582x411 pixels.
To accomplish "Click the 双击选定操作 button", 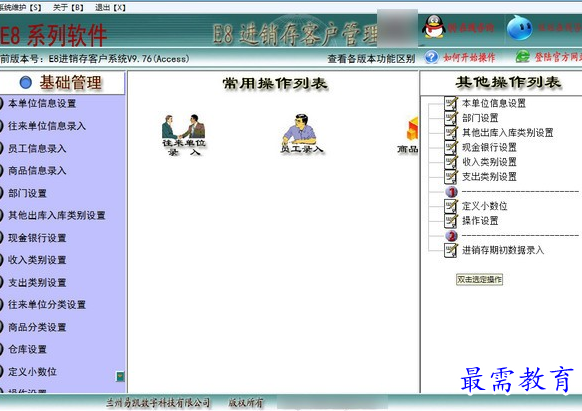I will click(x=479, y=280).
